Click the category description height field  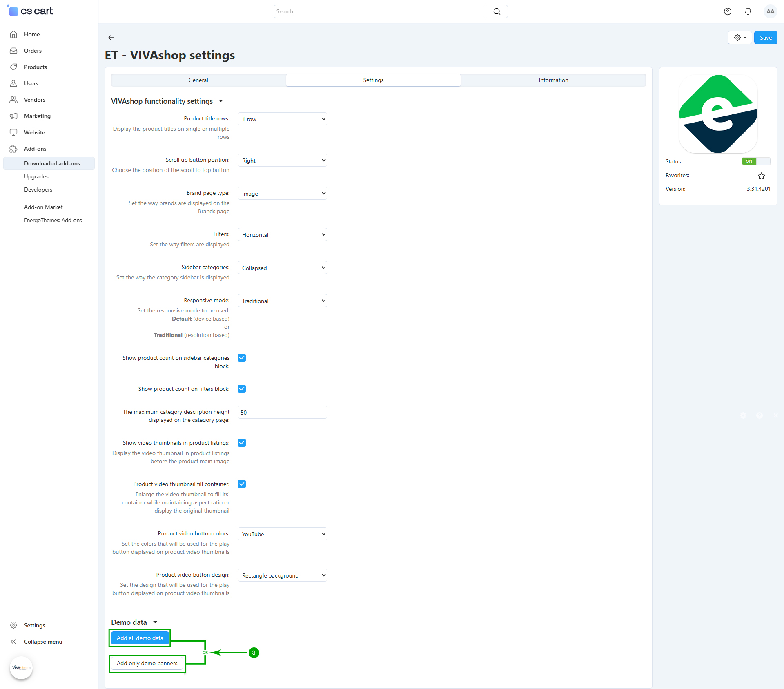tap(282, 413)
